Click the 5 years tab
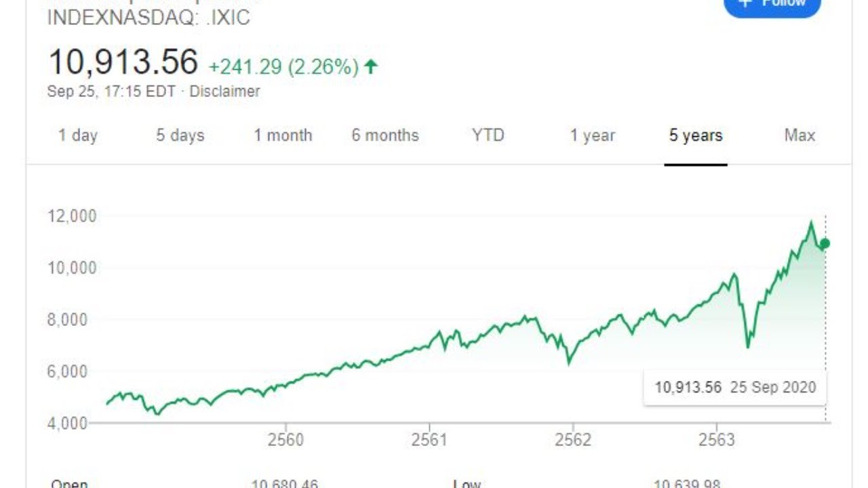The image size is (868, 488). 696,136
